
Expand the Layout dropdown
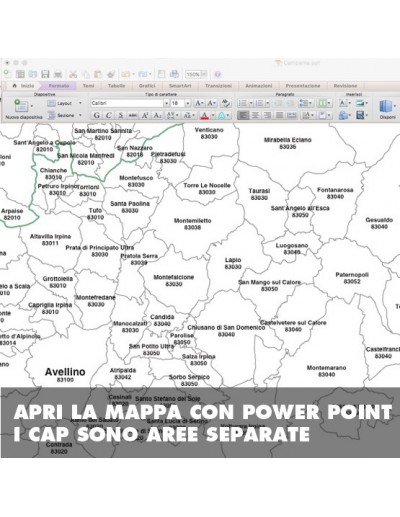tap(80, 103)
